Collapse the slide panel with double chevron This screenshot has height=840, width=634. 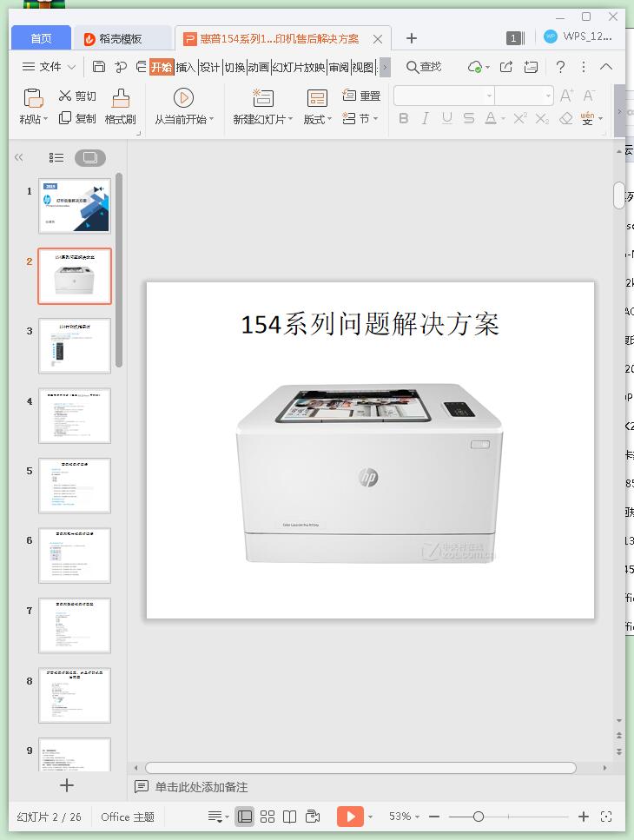19,157
